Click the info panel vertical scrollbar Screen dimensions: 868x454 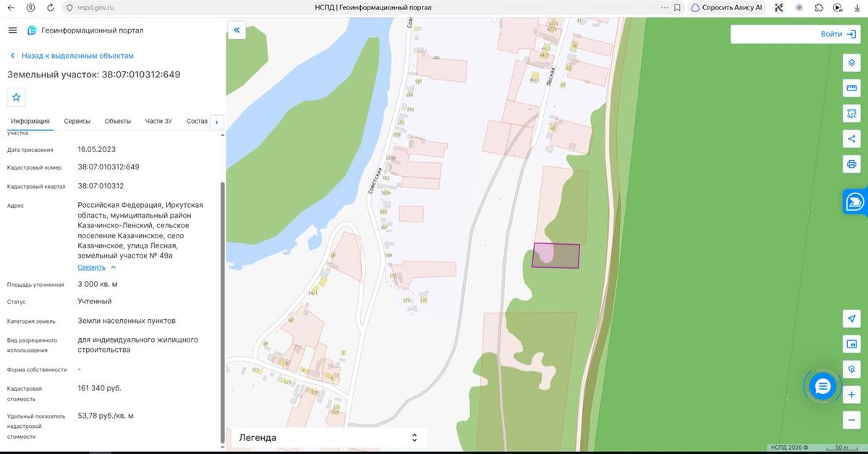[x=222, y=311]
